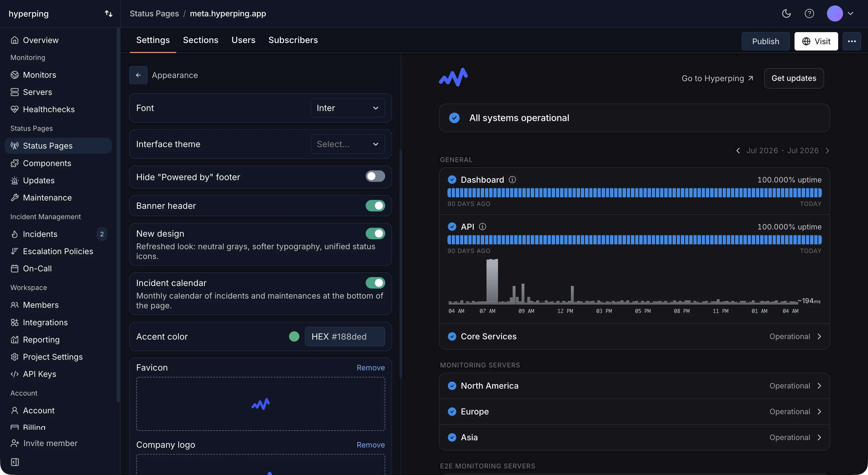The width and height of the screenshot is (868, 475).
Task: Switch theme using the moon icon
Action: point(786,13)
